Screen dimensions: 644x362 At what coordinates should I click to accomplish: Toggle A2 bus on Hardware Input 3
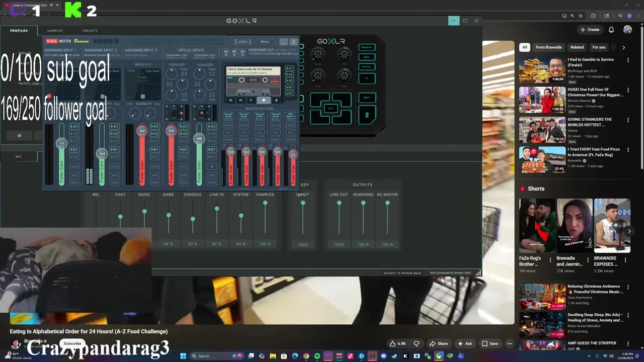tap(154, 134)
